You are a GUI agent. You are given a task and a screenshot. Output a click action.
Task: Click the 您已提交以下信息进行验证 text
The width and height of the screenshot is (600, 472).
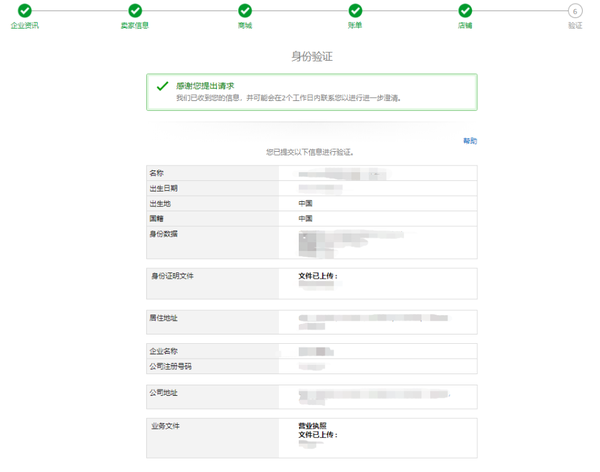(310, 152)
